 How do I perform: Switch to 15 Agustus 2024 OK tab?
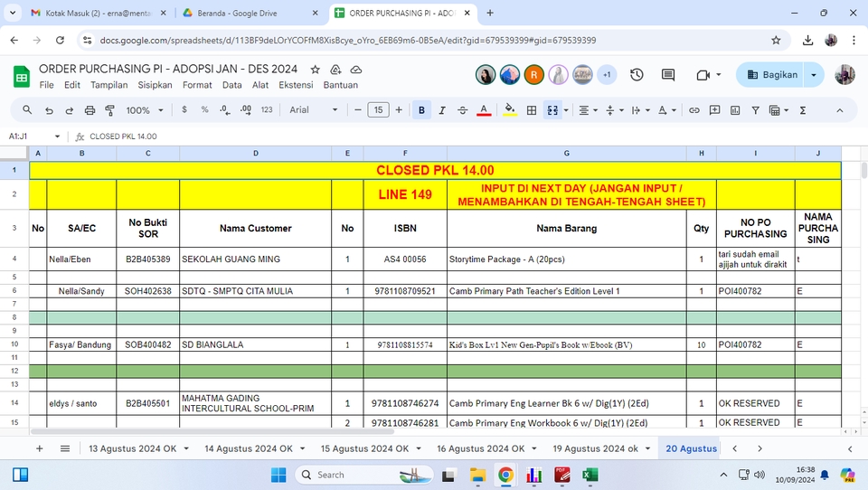click(x=364, y=448)
